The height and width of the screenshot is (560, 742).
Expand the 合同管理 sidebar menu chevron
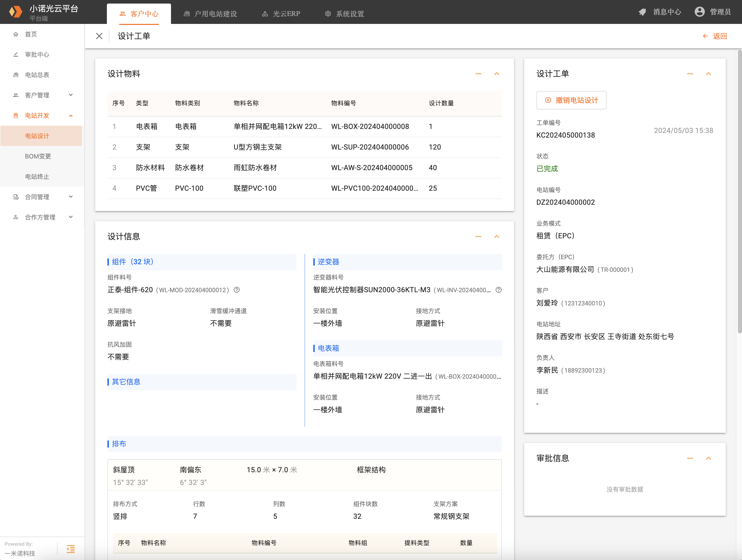coord(71,197)
